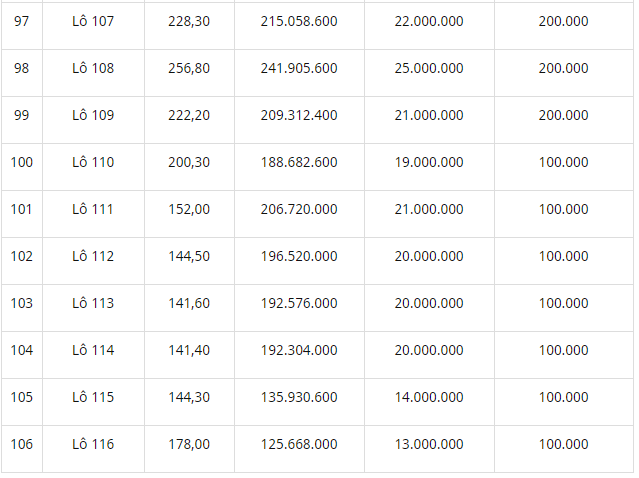
Task: Click row number 98
Action: (22, 68)
